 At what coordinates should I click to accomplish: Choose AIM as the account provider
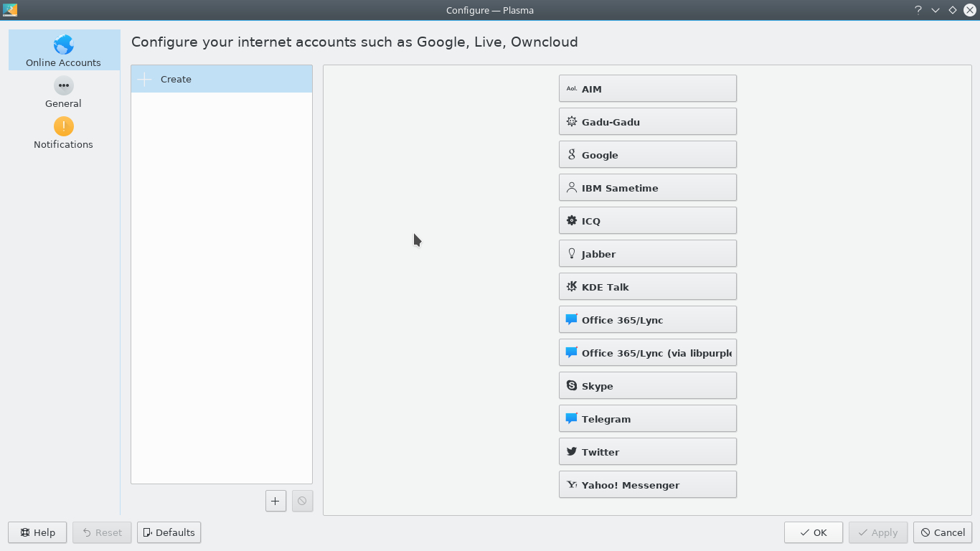pyautogui.click(x=648, y=88)
